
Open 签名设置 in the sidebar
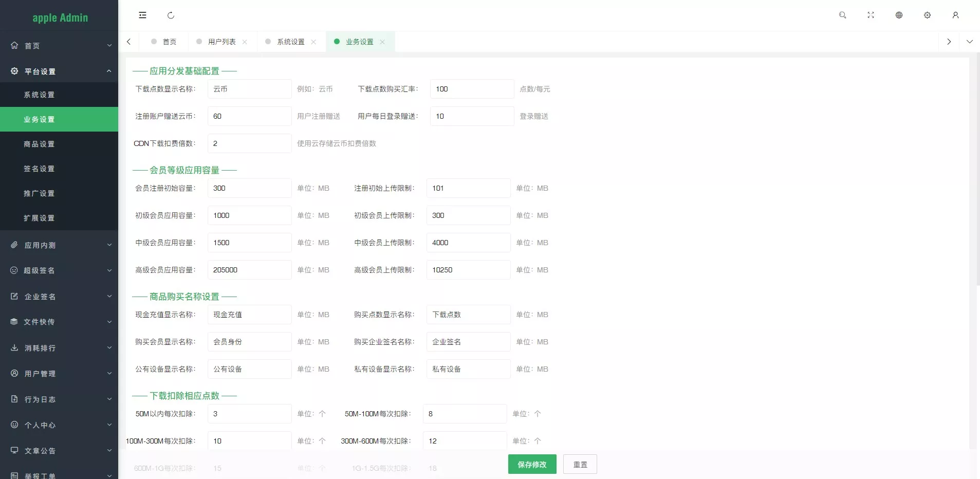pos(59,169)
